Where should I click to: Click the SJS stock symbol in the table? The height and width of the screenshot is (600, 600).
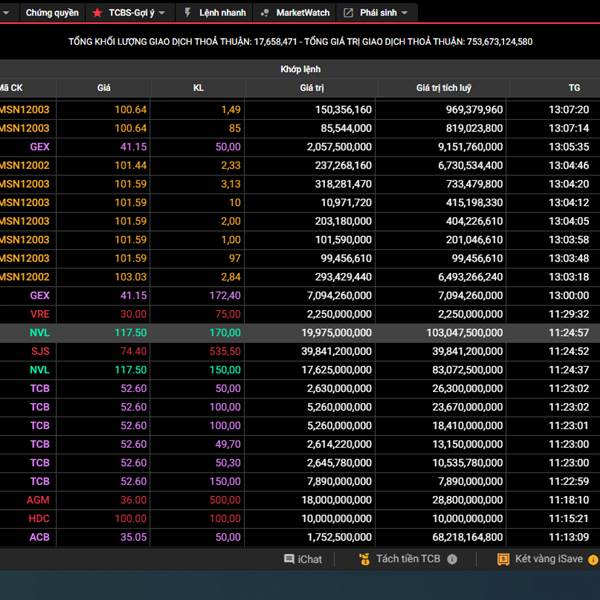[x=40, y=351]
